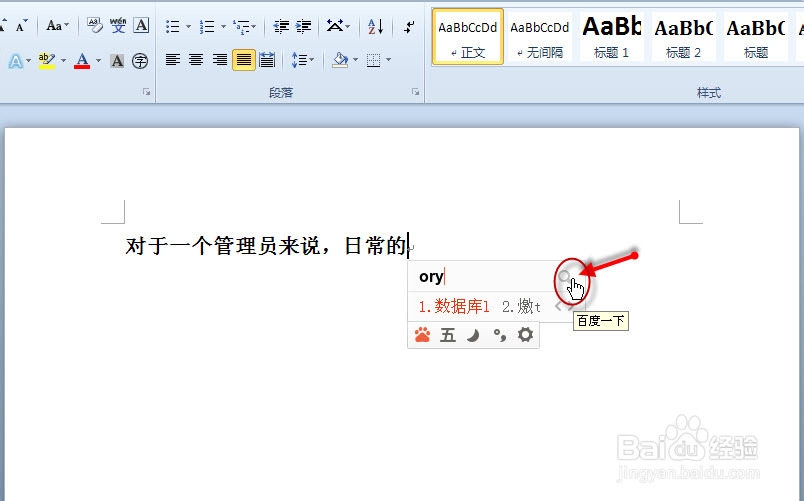Open the Line Spacing menu

302,60
